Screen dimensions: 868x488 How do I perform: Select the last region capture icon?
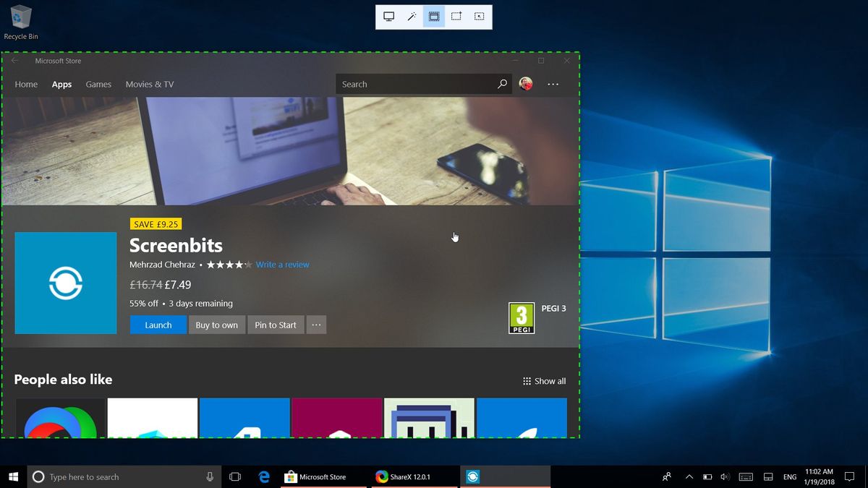click(x=479, y=16)
